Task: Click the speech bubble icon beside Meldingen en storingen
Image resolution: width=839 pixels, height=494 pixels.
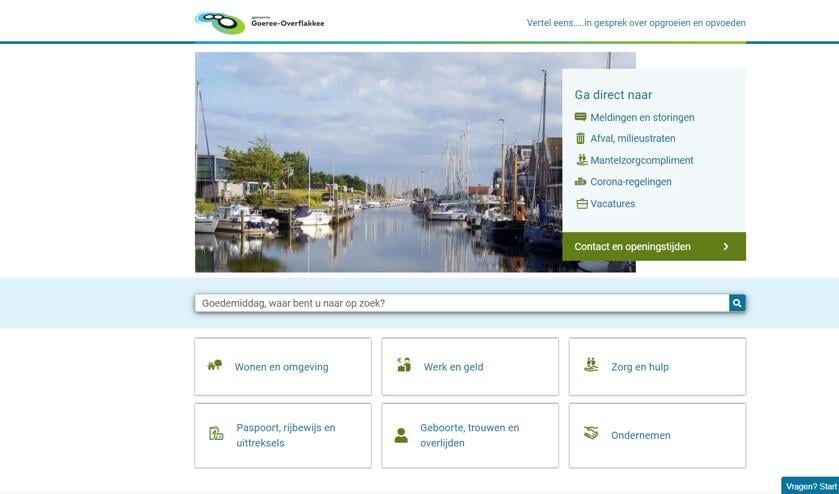Action: 580,117
